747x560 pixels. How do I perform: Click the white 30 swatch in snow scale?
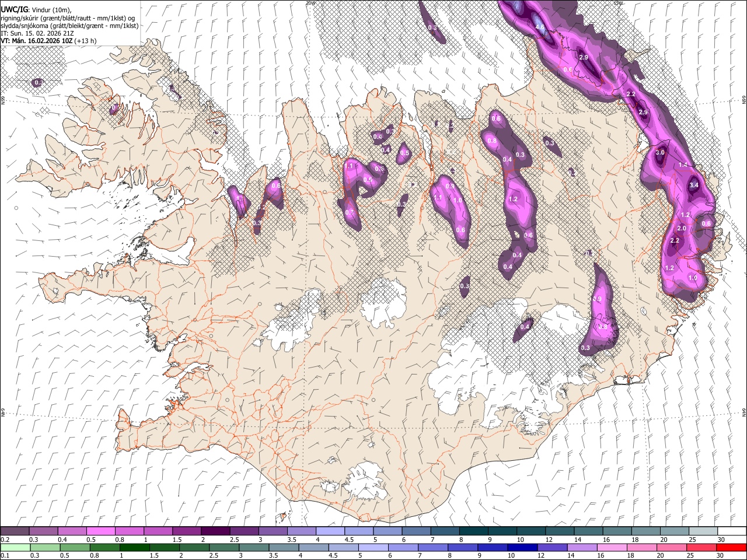[732, 531]
